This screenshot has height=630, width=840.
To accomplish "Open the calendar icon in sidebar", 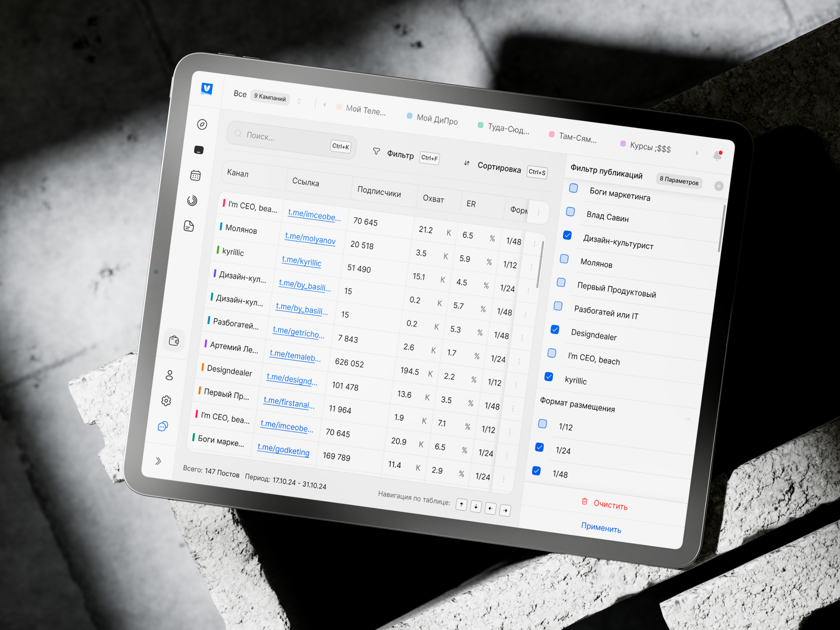I will click(196, 175).
